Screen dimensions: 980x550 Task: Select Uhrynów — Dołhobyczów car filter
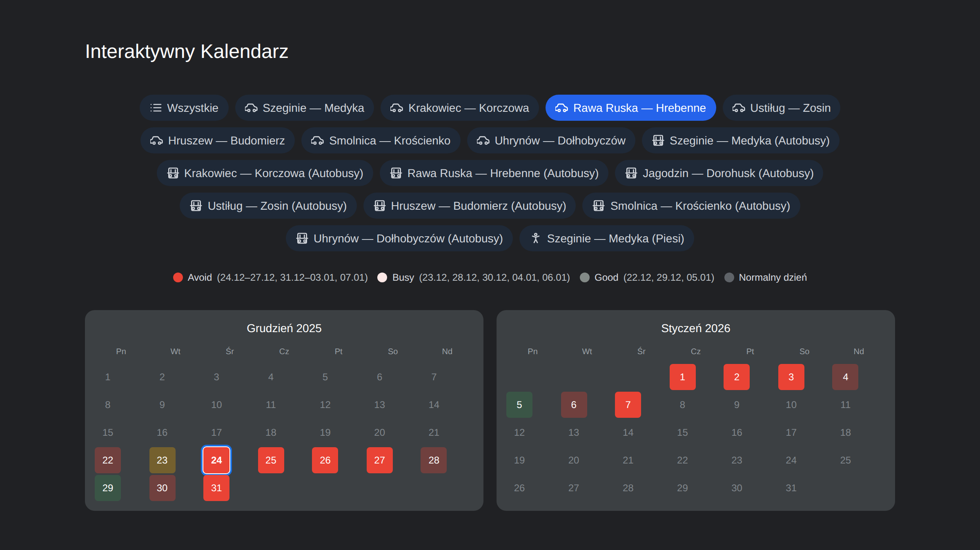click(x=551, y=140)
